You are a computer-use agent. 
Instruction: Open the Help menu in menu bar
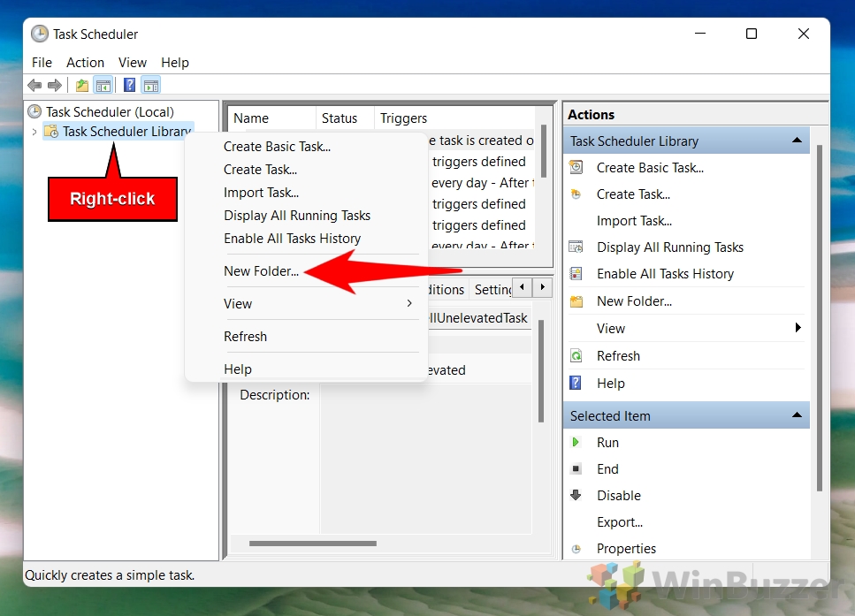point(175,63)
